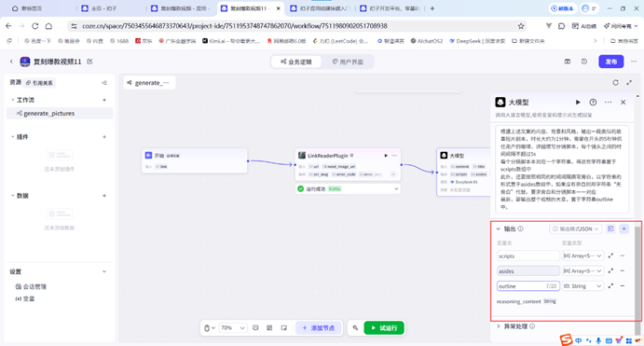
Task: Run the LinkReaderPlugin node play icon
Action: tap(386, 156)
